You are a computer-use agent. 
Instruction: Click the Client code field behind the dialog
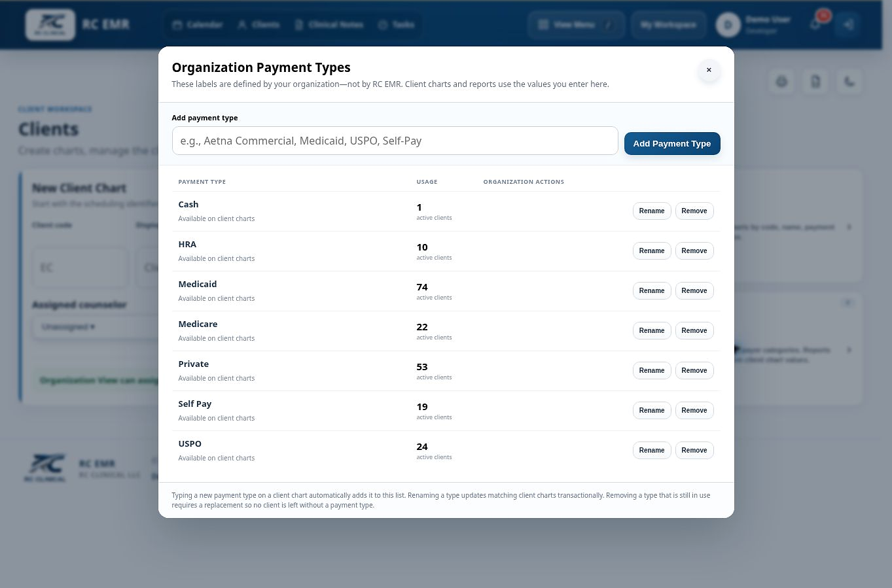(x=80, y=268)
